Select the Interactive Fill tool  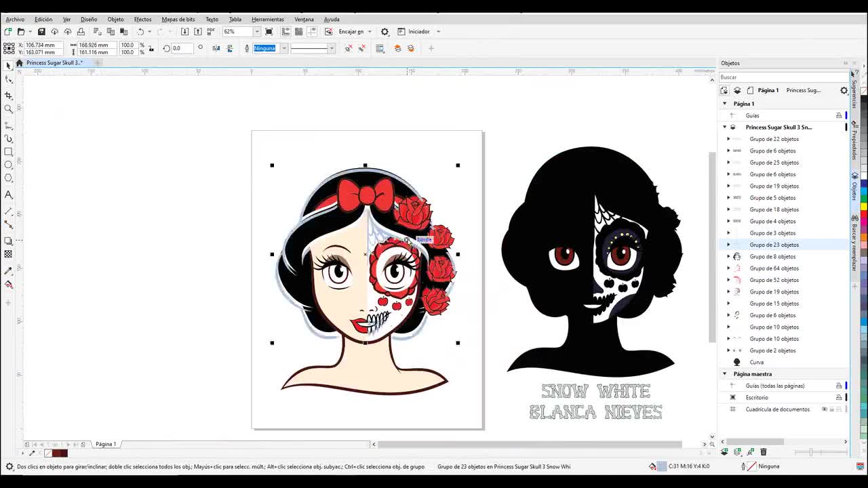pos(8,284)
